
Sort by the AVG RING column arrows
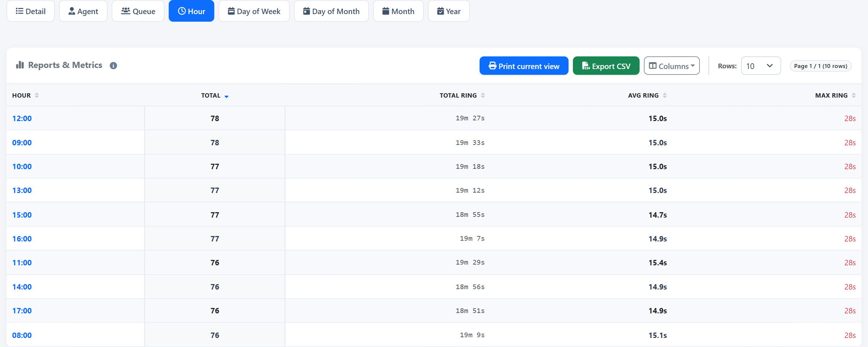pyautogui.click(x=665, y=95)
